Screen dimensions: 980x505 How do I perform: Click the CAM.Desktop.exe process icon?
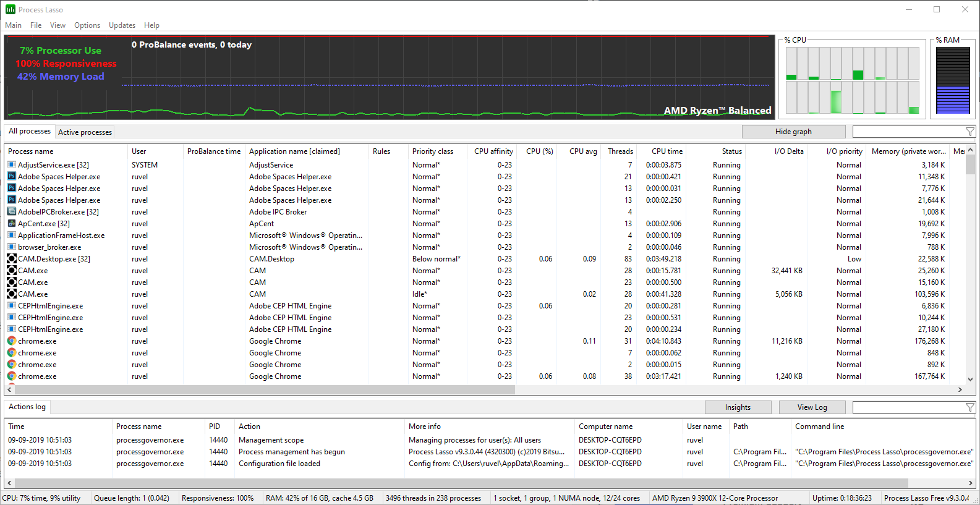click(12, 259)
